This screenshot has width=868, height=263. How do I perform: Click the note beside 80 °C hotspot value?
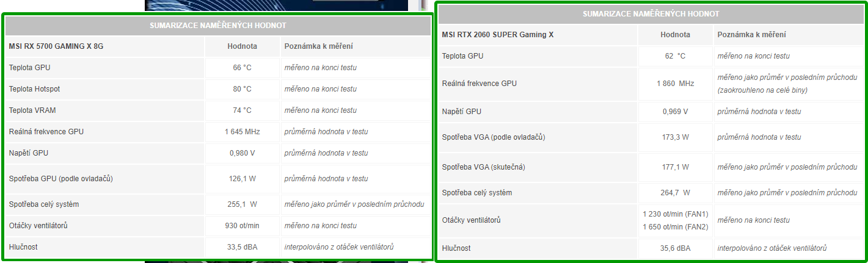(320, 89)
